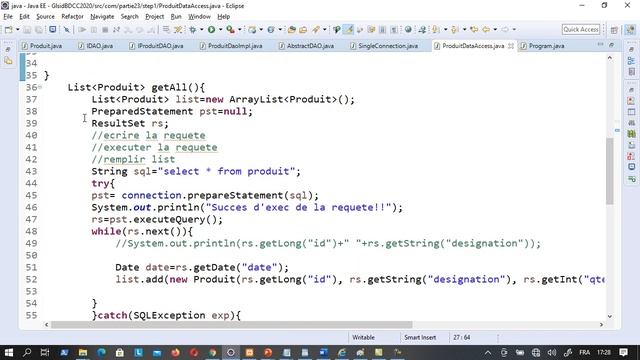Maximize the editor area
The width and height of the screenshot is (640, 360).
611,44
